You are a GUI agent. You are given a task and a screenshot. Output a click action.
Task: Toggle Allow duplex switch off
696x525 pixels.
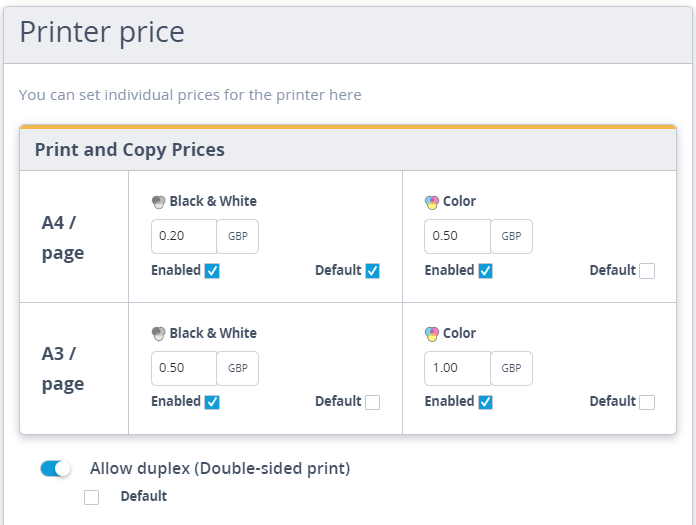[55, 469]
